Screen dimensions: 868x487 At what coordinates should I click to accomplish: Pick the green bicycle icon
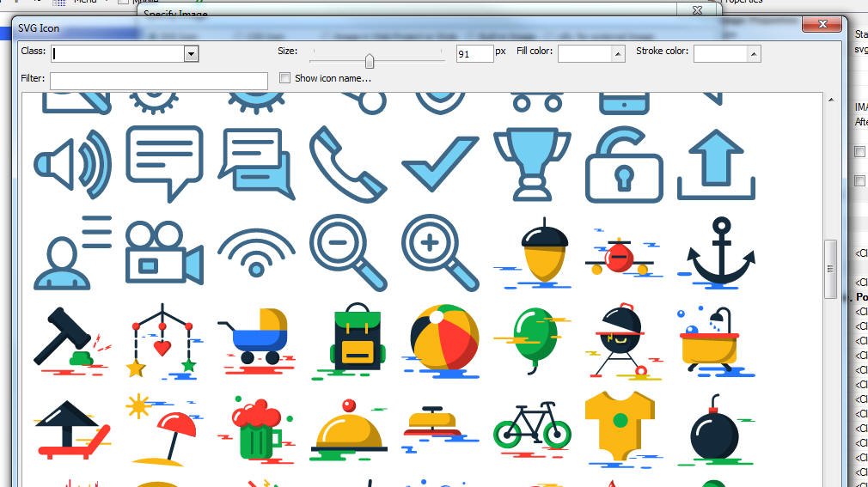click(x=532, y=430)
